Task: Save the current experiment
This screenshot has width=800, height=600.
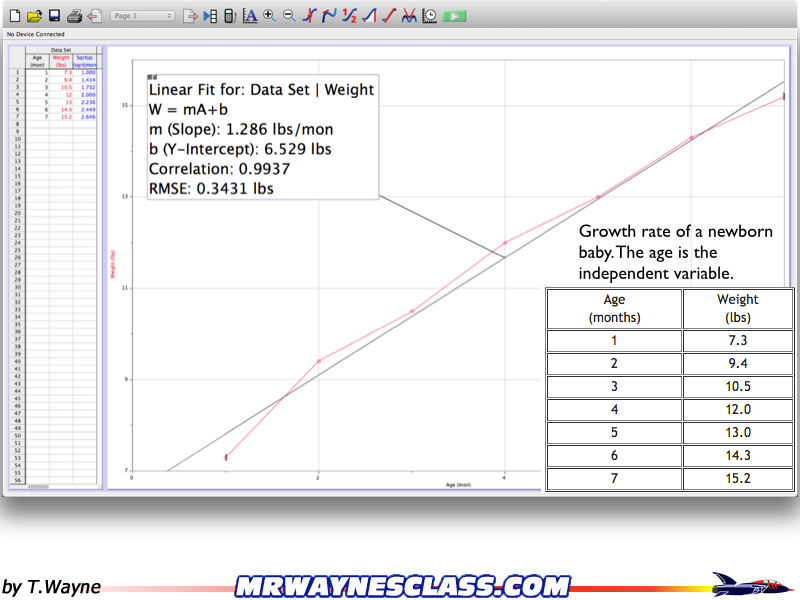Action: [53, 15]
